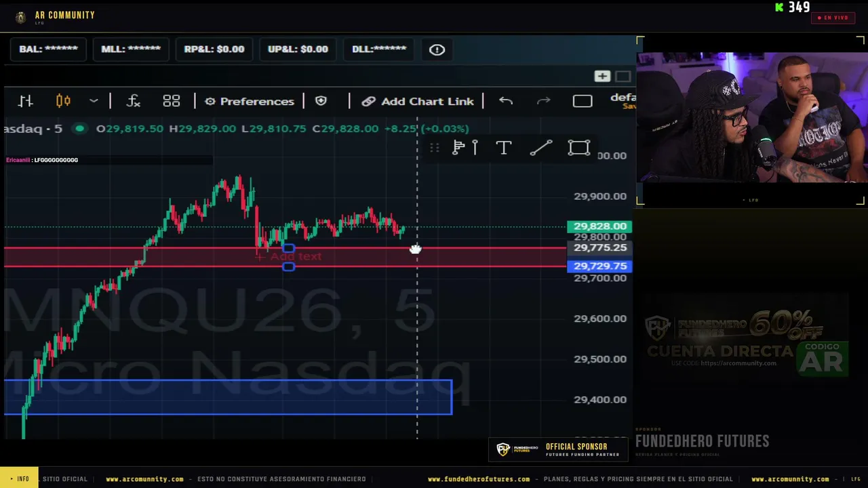
Task: Click the L29,810.75 low value
Action: pyautogui.click(x=274, y=129)
